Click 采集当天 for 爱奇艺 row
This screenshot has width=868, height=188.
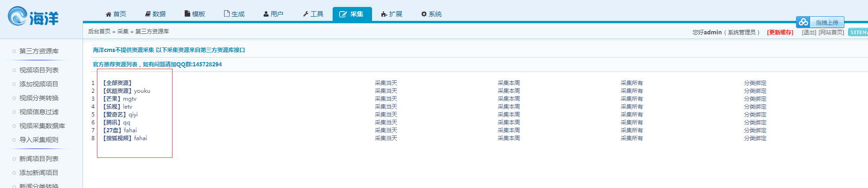pyautogui.click(x=386, y=115)
